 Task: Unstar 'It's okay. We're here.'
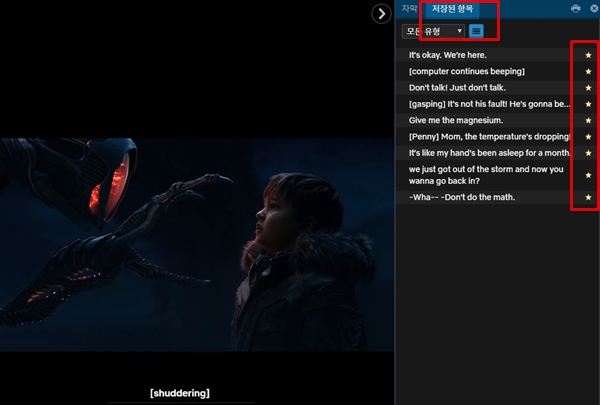tap(588, 55)
